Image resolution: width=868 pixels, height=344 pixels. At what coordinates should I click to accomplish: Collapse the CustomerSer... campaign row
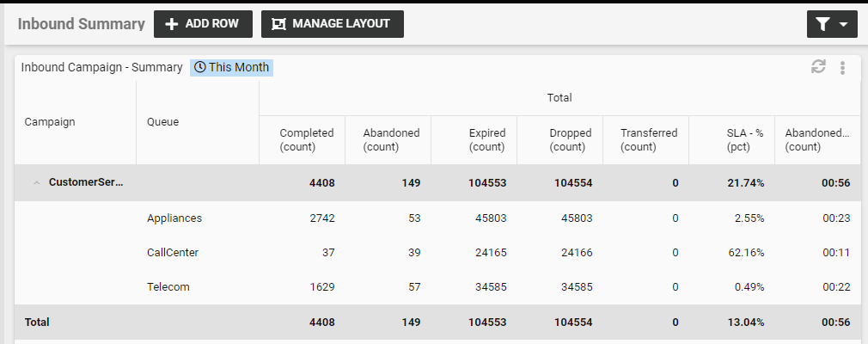[x=37, y=183]
